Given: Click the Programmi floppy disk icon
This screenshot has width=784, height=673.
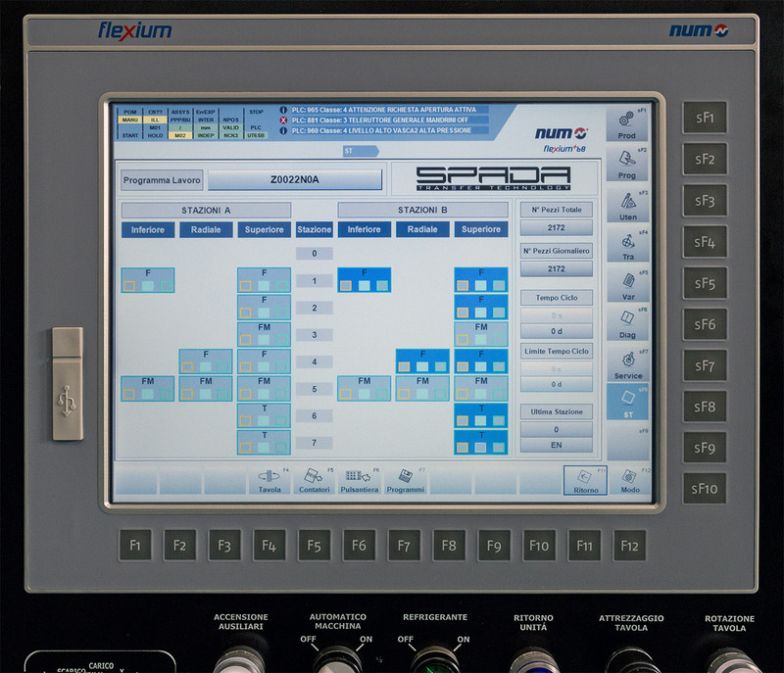Looking at the screenshot, I should (404, 479).
